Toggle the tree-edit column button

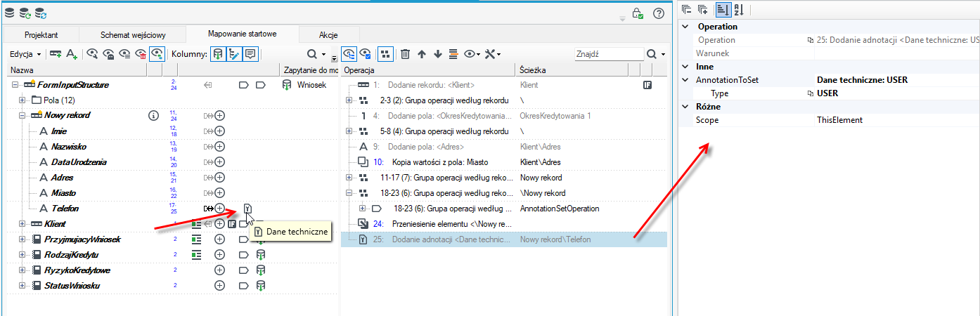[234, 54]
